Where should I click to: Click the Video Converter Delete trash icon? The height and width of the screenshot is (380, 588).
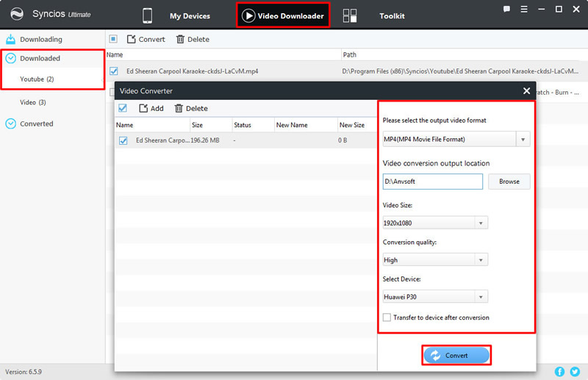[x=179, y=108]
